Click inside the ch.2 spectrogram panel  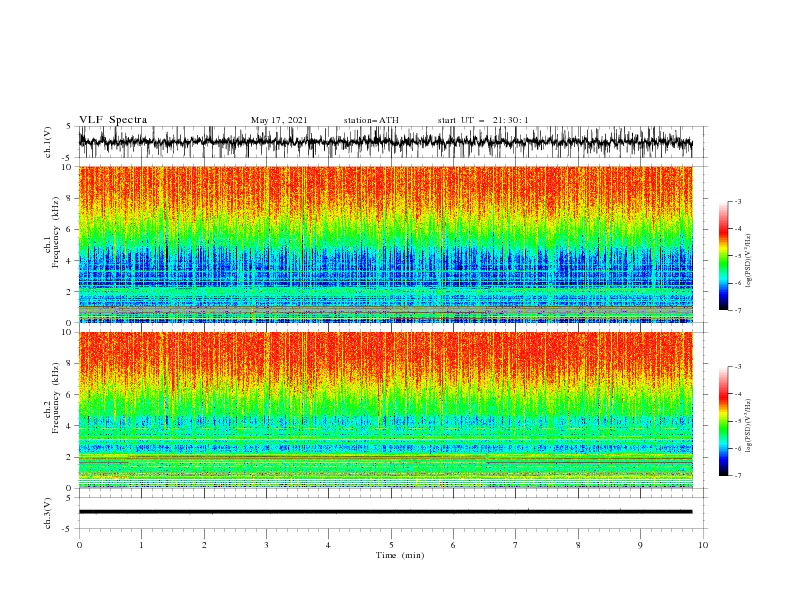click(386, 410)
